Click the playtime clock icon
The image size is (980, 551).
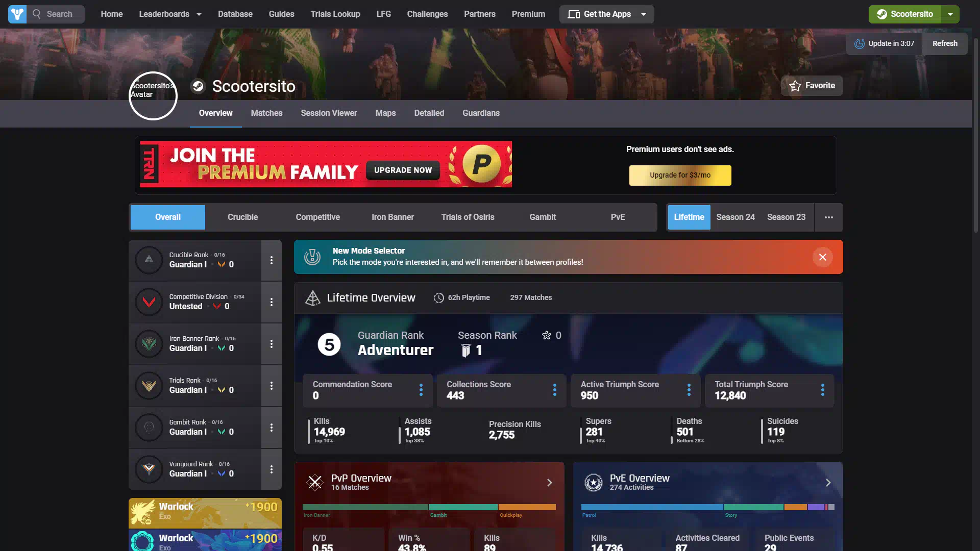click(439, 298)
